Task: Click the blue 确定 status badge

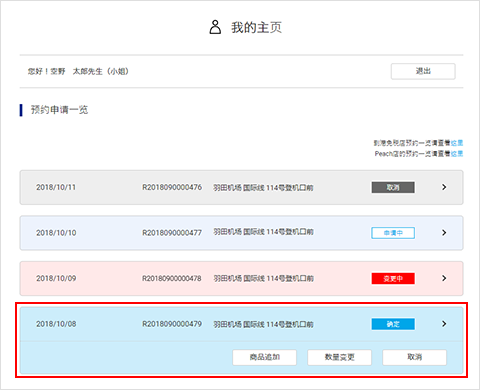Action: coord(393,324)
